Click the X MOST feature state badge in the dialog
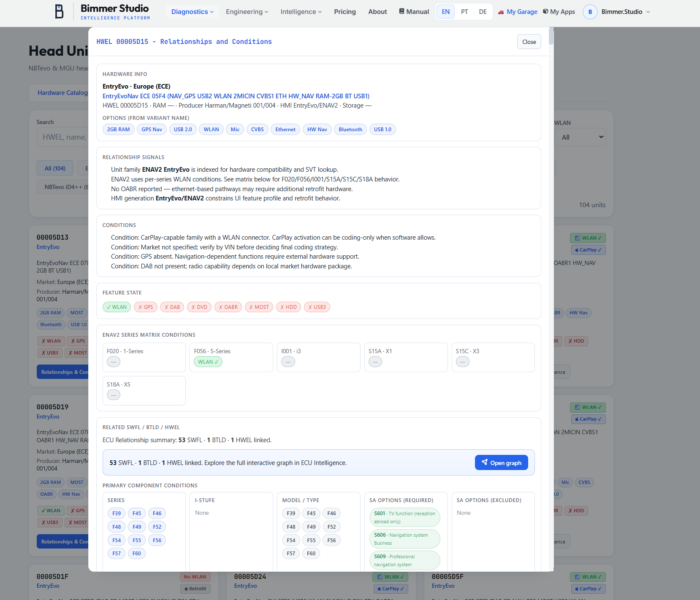 (259, 307)
